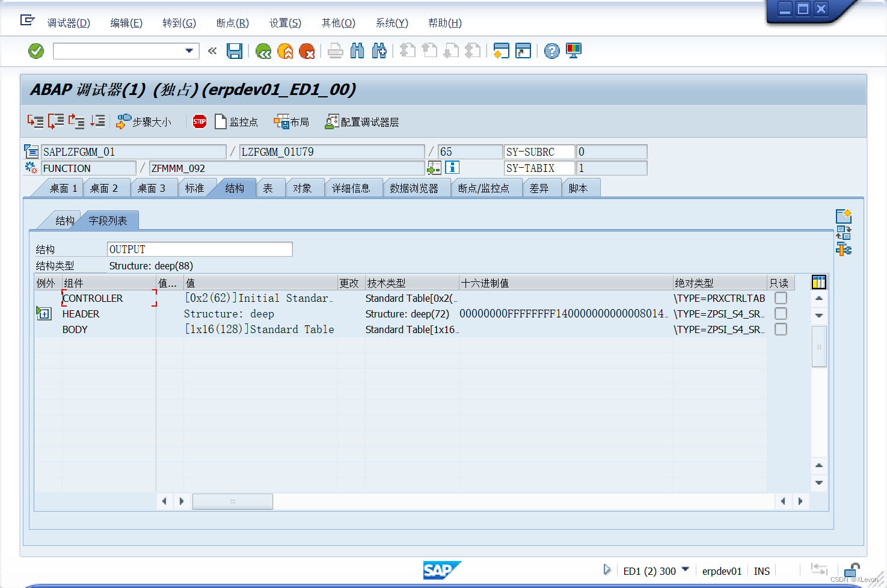Click the green checkmark Enter icon

point(36,51)
